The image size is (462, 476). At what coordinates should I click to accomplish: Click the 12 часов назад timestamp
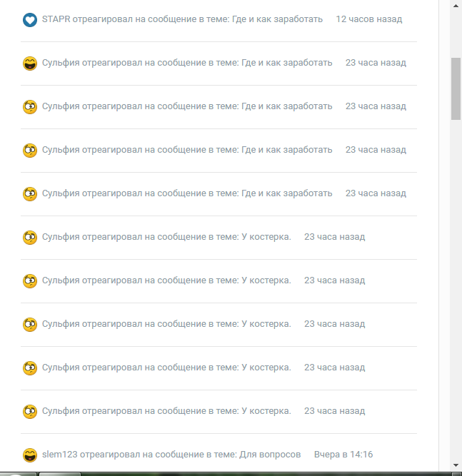pos(368,19)
